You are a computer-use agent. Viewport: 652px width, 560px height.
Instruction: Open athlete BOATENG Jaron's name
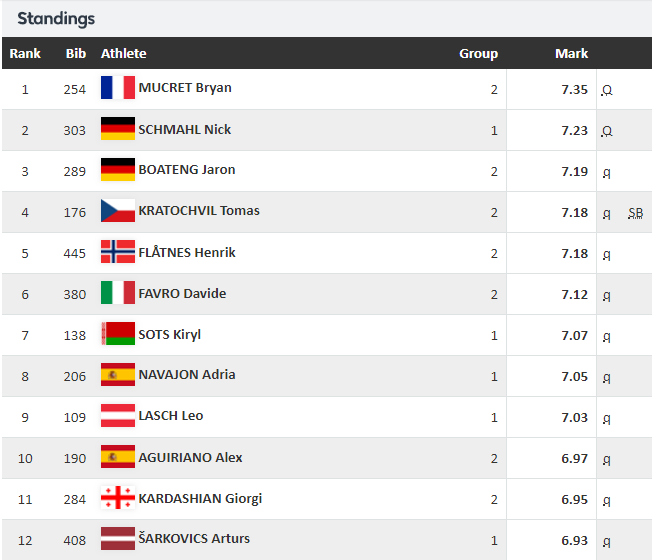pyautogui.click(x=187, y=170)
